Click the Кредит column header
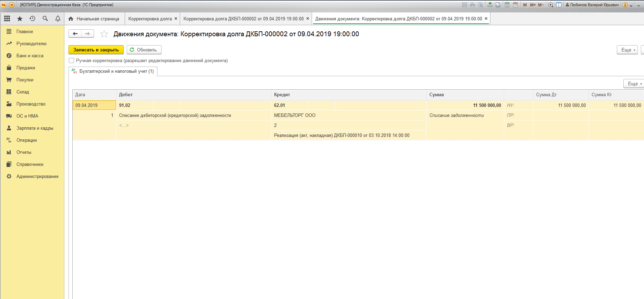Image resolution: width=644 pixels, height=299 pixels. (349, 94)
